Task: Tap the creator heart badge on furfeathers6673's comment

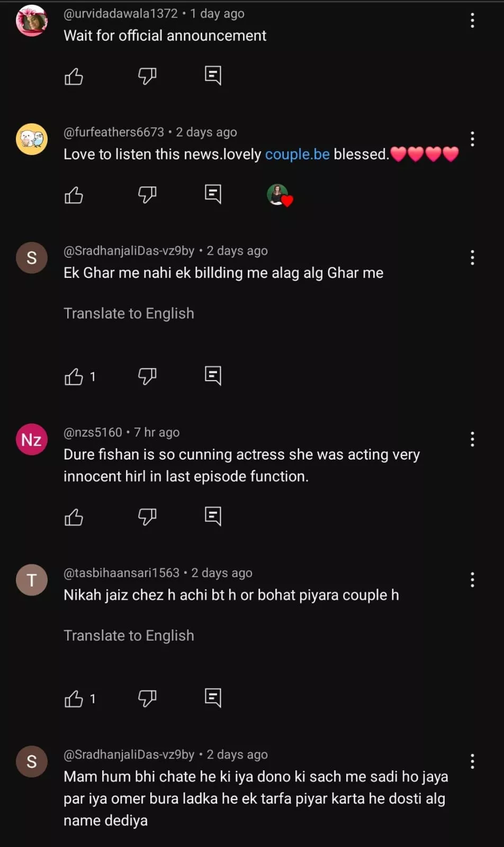Action: tap(278, 195)
